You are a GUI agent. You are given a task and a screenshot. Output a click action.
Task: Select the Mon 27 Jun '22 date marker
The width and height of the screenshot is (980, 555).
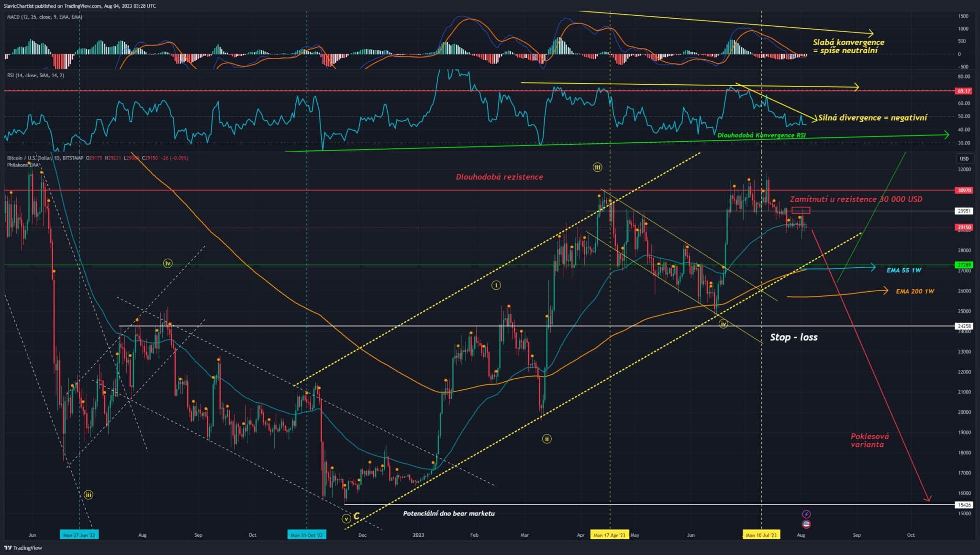79,535
